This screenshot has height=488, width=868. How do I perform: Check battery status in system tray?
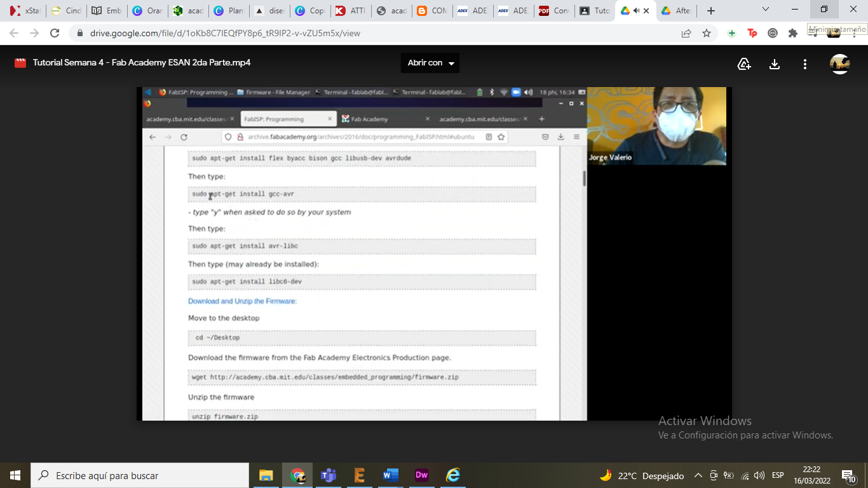tap(729, 475)
